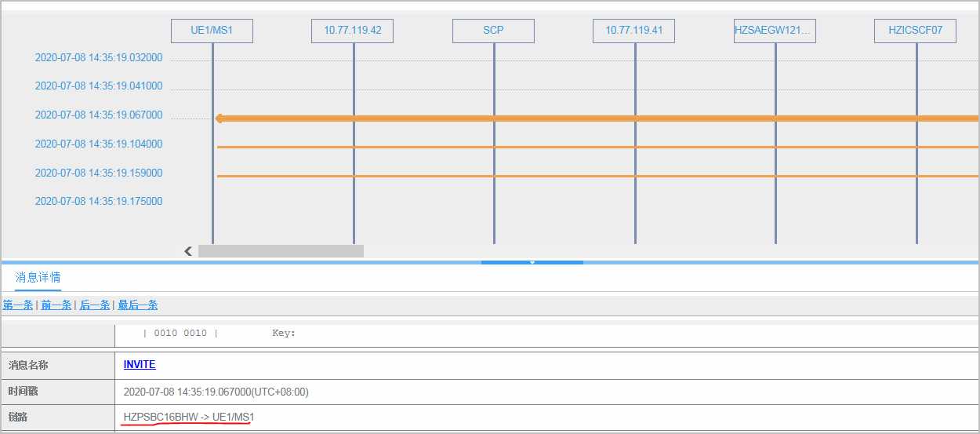
Task: Select the HZICSCF07 node box
Action: (x=915, y=31)
